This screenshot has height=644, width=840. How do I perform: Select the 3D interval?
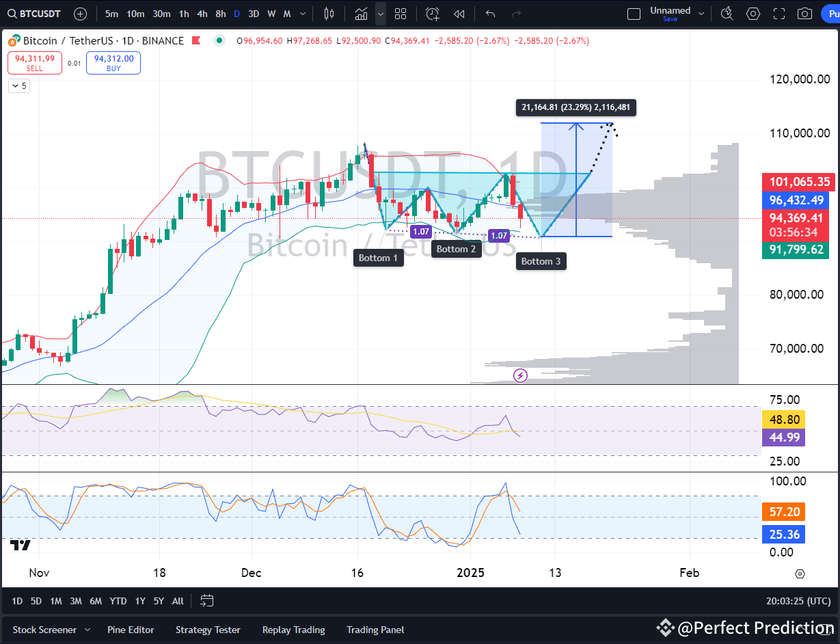[x=254, y=14]
